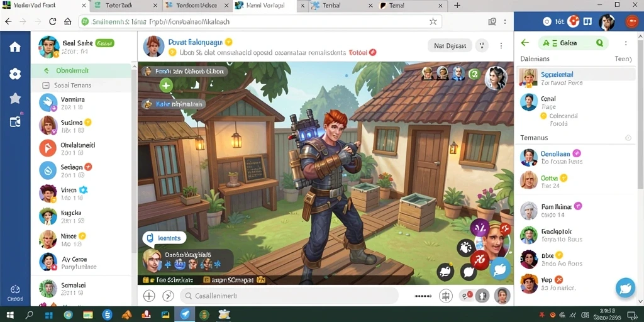Open settings gear in left sidebar
Screen dimensions: 644x322
coord(15,74)
